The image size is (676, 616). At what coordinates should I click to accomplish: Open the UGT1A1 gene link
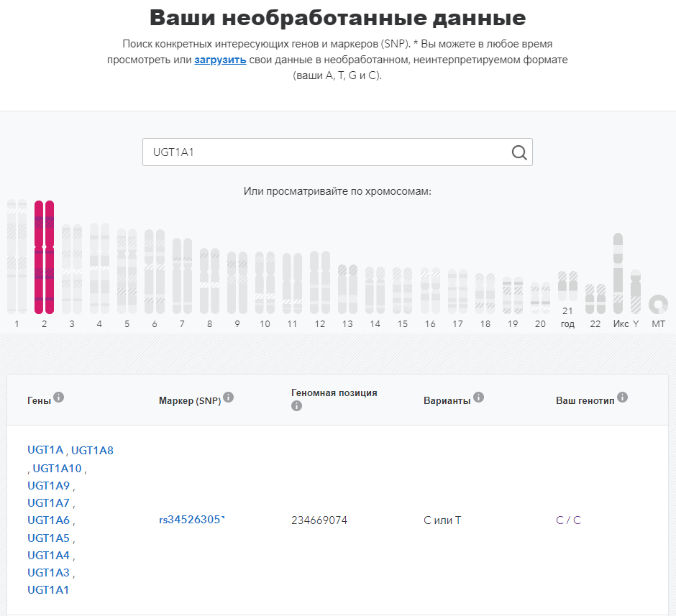48,589
